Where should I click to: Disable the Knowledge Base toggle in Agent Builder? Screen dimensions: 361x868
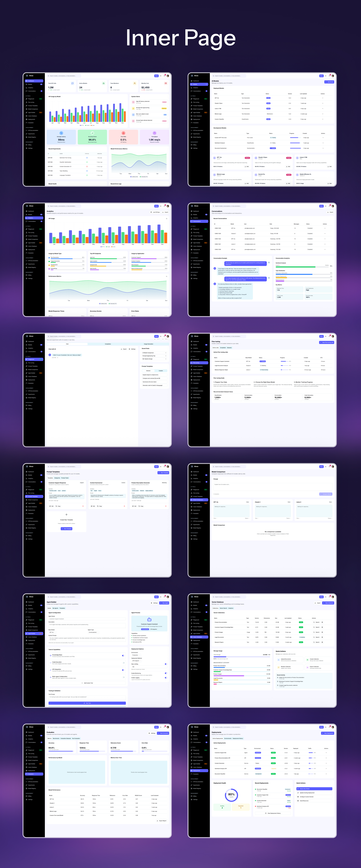pyautogui.click(x=123, y=656)
